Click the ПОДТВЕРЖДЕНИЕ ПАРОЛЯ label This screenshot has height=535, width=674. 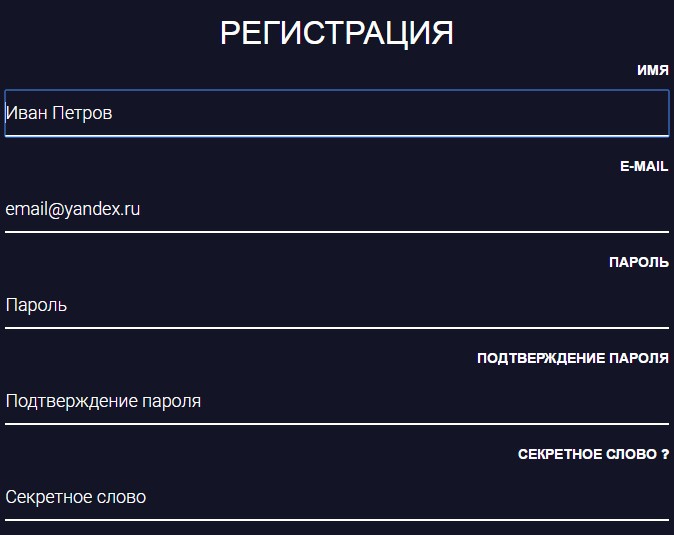click(x=573, y=358)
